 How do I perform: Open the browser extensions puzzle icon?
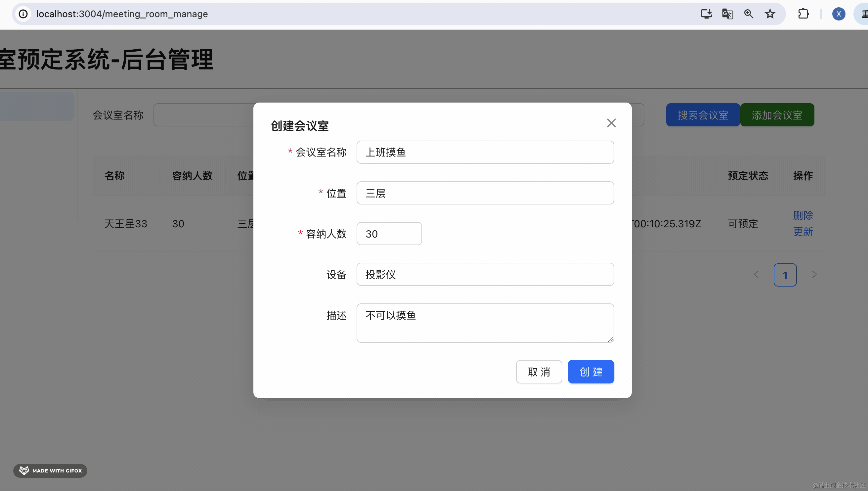click(x=803, y=14)
